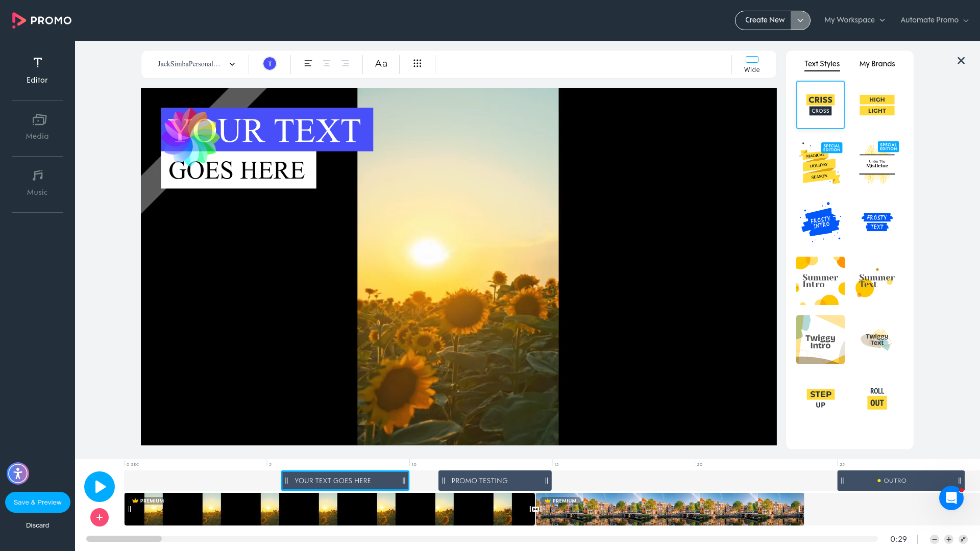Open the apps grid icon in text toolbar

[418, 64]
